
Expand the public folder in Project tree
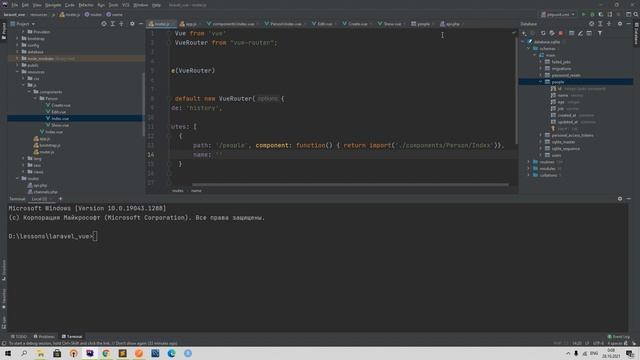[18, 65]
